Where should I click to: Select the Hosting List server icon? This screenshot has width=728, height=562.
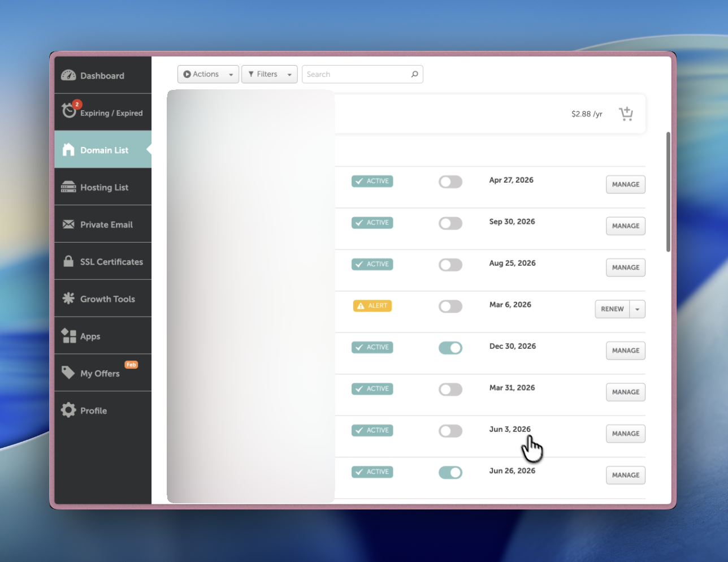[x=68, y=187]
